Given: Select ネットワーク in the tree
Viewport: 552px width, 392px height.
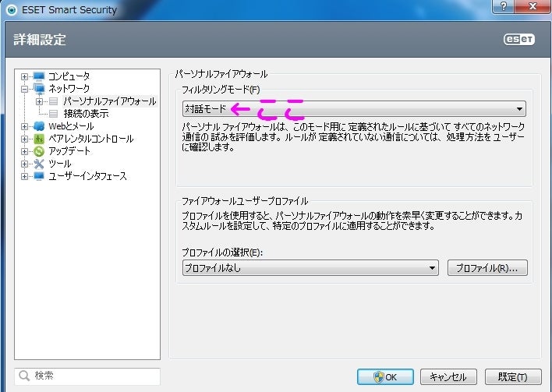Looking at the screenshot, I should pyautogui.click(x=69, y=88).
